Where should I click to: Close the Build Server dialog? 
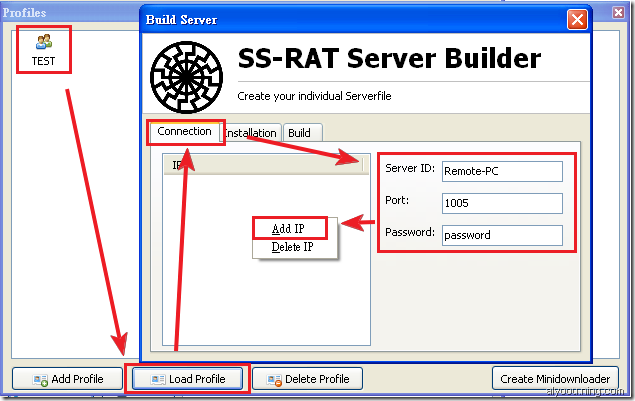[x=577, y=19]
